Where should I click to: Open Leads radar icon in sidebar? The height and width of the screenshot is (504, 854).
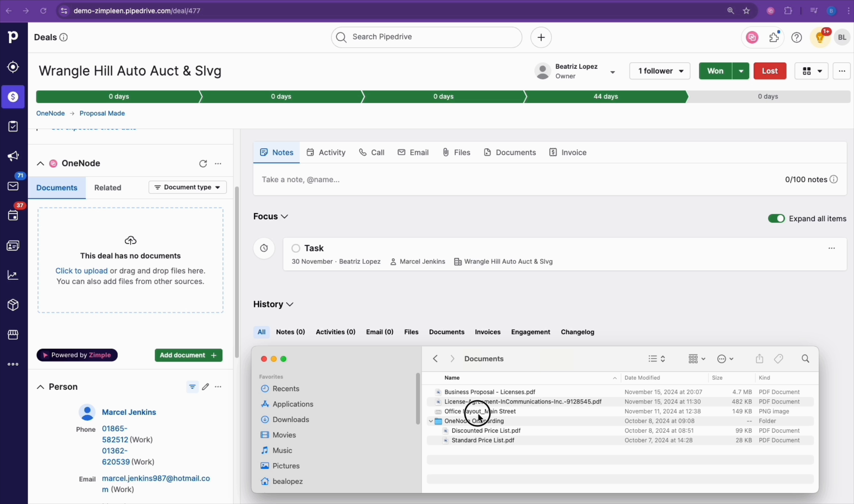point(13,67)
